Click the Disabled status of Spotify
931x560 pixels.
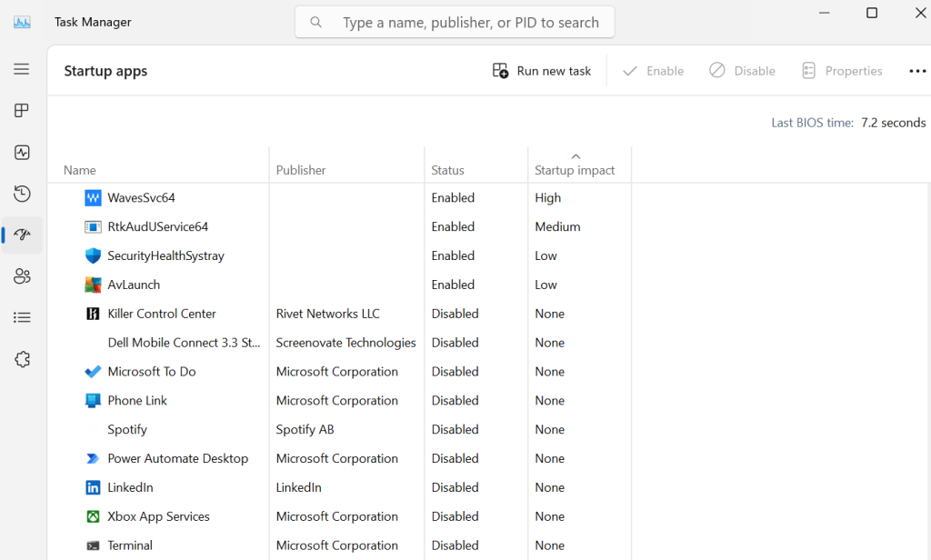[455, 430]
